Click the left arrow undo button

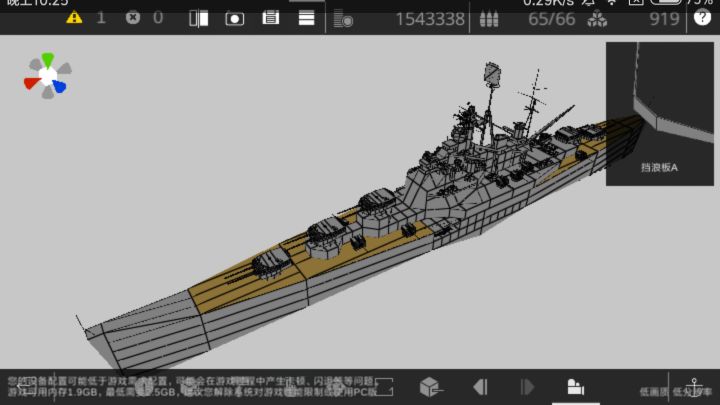(480, 387)
